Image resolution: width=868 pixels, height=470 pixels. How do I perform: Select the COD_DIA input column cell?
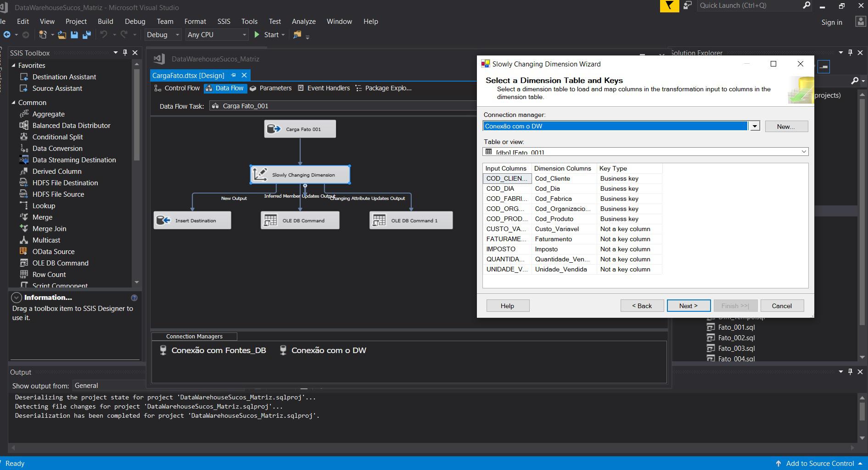pyautogui.click(x=507, y=188)
